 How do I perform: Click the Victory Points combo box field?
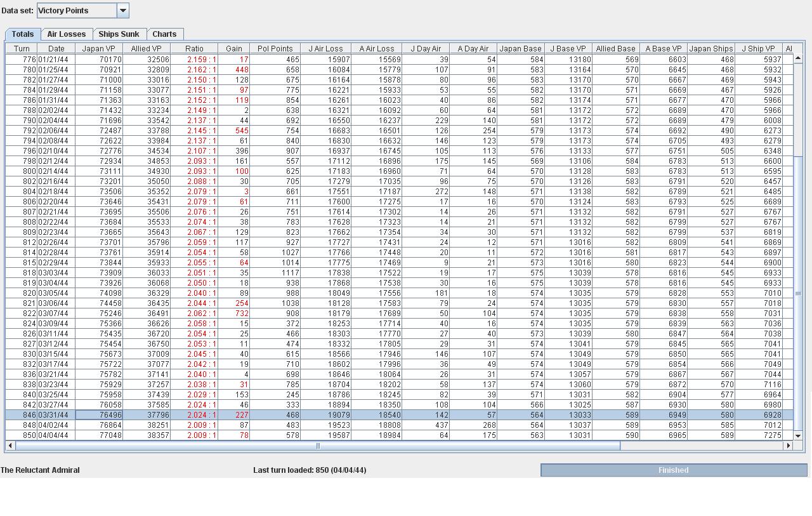[x=77, y=10]
